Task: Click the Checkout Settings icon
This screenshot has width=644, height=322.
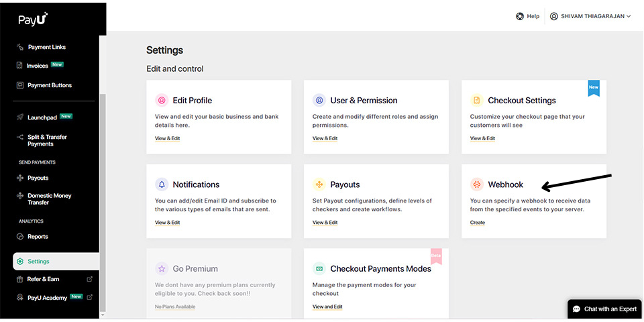Action: click(x=477, y=101)
